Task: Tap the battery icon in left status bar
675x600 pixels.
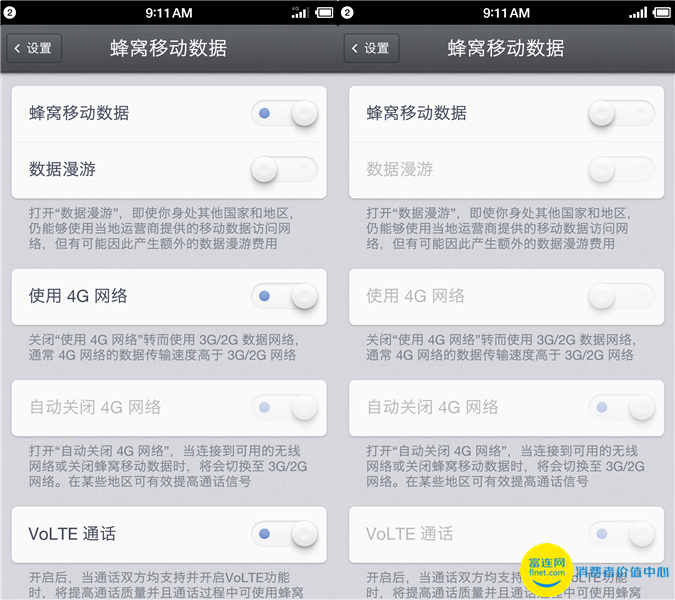Action: tap(324, 12)
